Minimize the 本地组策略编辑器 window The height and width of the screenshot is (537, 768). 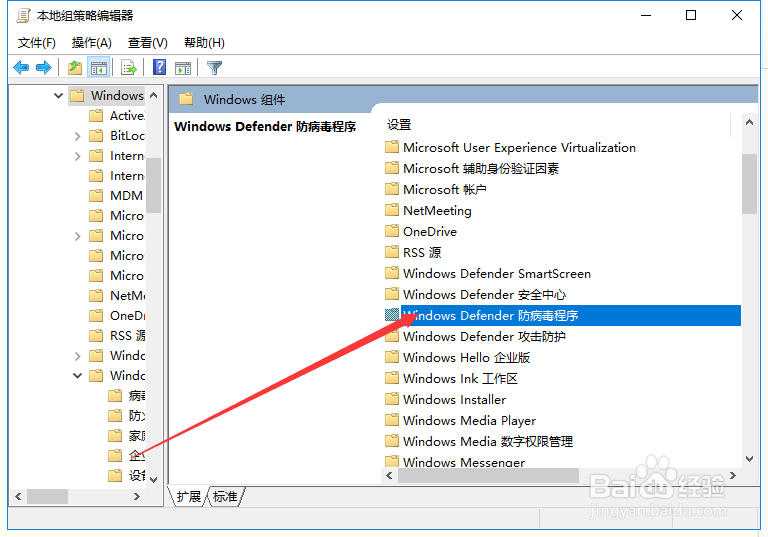point(646,15)
